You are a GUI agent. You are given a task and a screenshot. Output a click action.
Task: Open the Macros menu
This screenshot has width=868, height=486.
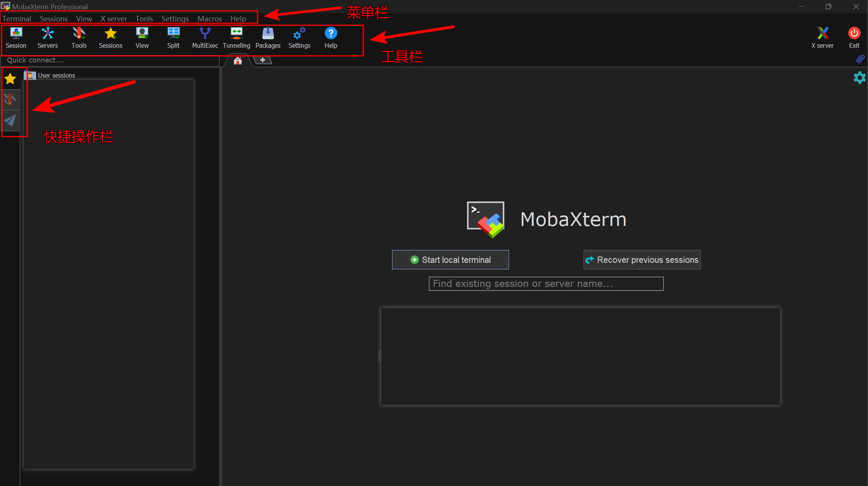[x=209, y=19]
